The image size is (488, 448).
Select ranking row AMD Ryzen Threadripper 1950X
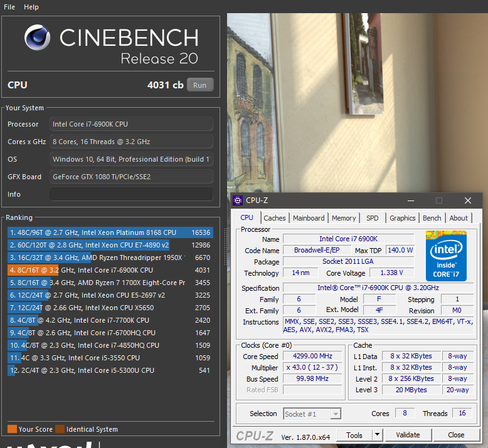110,258
